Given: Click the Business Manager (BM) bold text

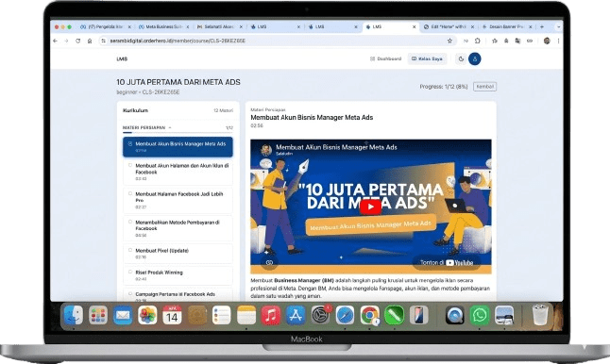Looking at the screenshot, I should coord(304,280).
